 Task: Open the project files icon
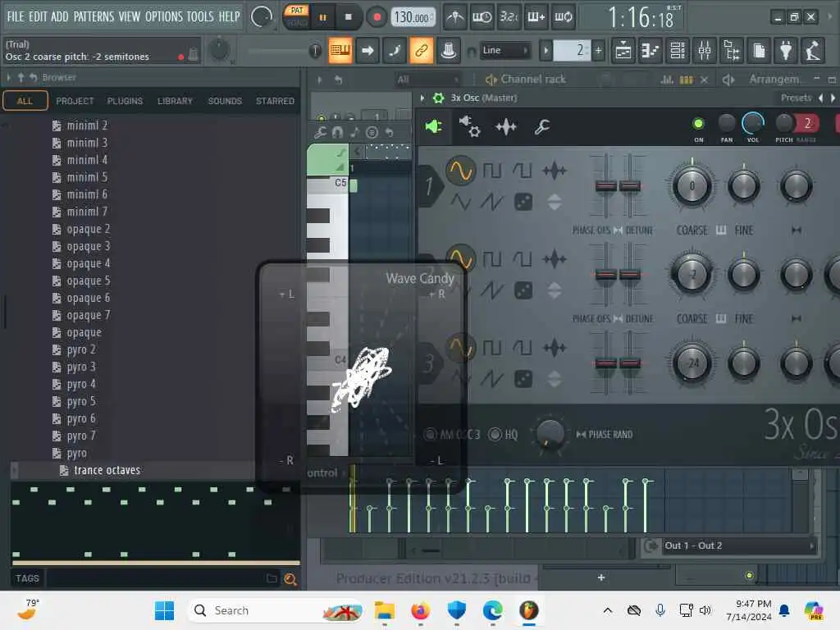(x=759, y=51)
